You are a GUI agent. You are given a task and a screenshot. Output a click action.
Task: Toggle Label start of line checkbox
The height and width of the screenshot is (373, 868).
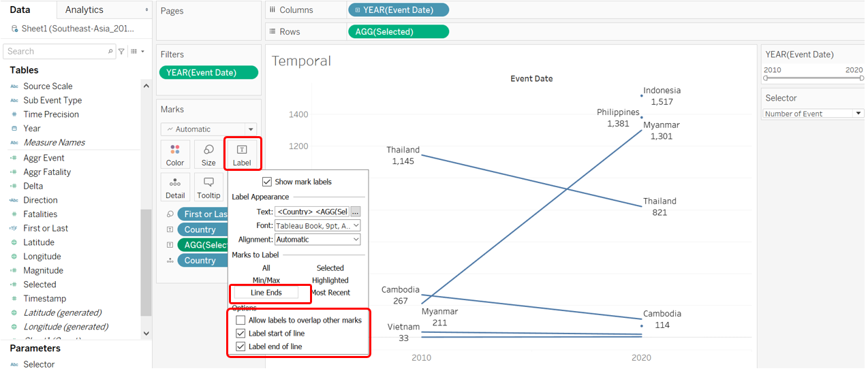[x=241, y=334]
